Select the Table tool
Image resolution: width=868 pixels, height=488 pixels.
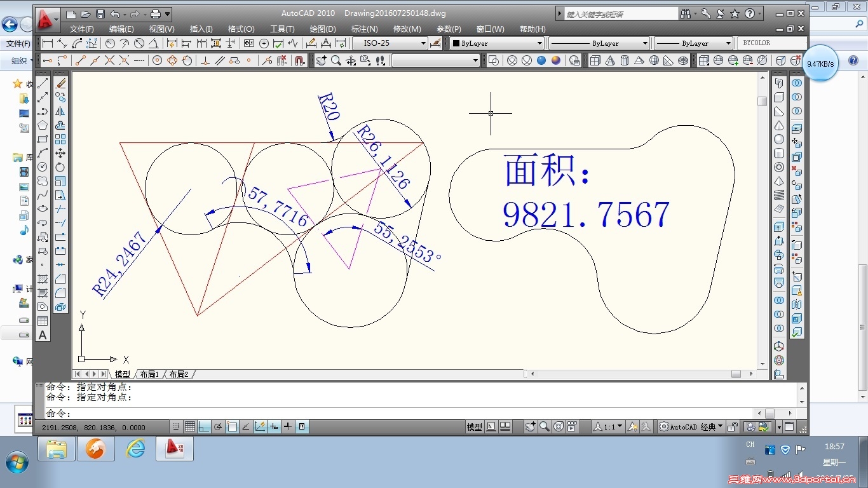pos(43,321)
